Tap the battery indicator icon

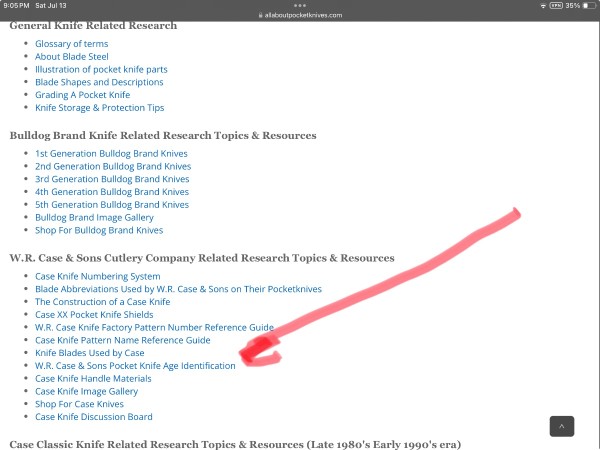589,5
